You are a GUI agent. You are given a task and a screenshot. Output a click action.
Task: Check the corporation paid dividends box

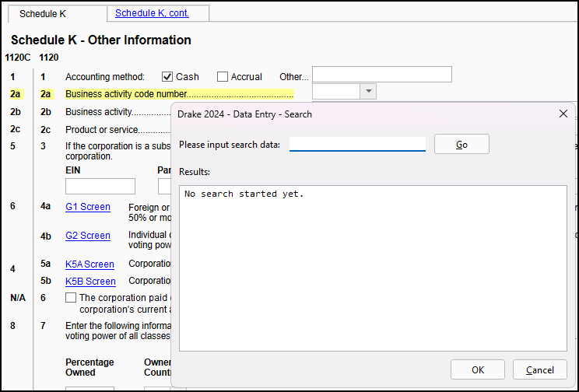71,298
